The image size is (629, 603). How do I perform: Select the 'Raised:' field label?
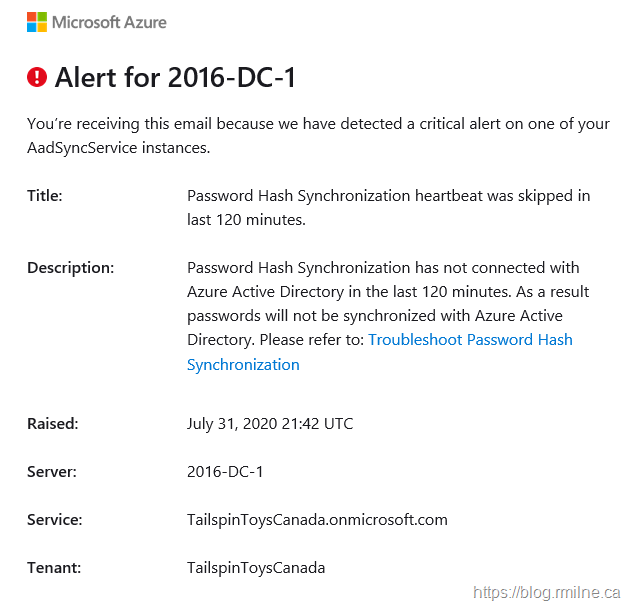coord(52,424)
